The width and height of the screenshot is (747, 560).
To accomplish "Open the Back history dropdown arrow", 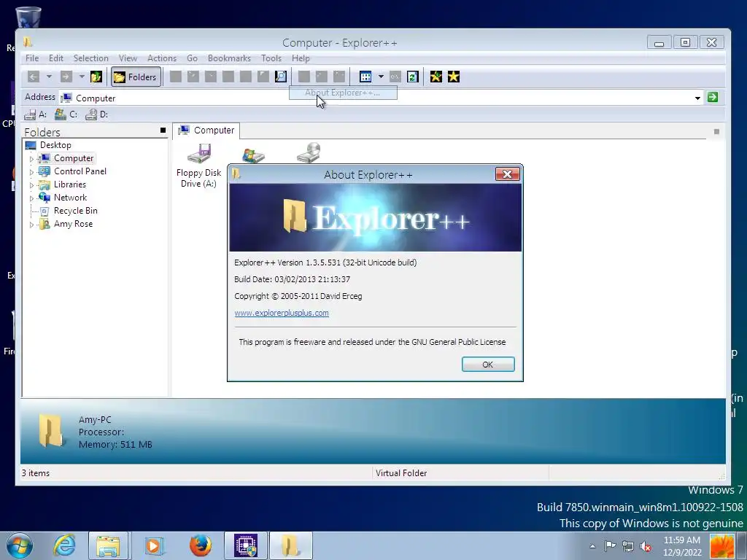I will tap(49, 77).
